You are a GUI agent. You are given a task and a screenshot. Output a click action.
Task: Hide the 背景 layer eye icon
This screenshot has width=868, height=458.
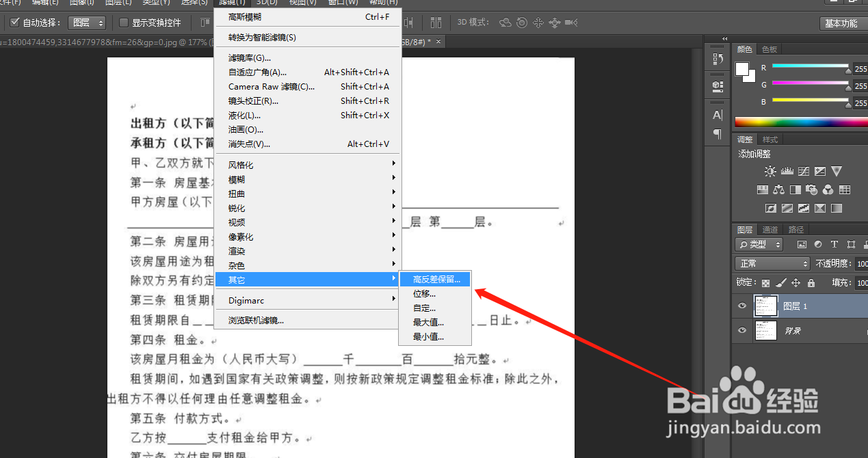click(x=742, y=330)
